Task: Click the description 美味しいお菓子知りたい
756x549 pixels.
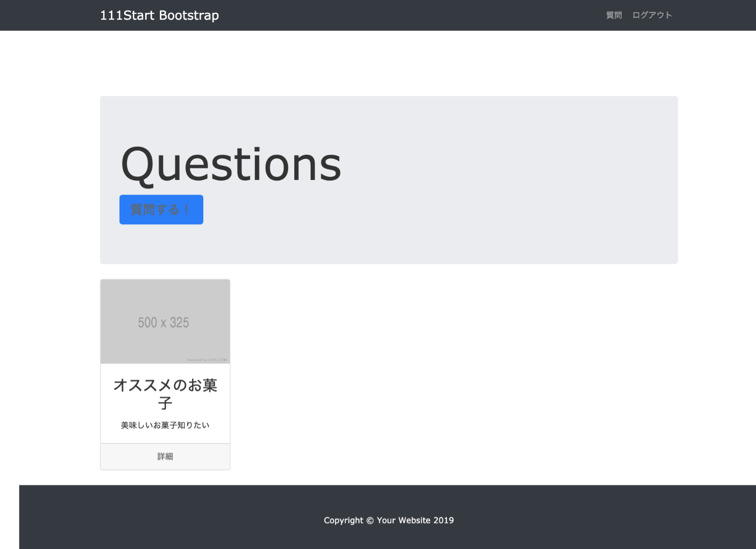Action: tap(164, 424)
